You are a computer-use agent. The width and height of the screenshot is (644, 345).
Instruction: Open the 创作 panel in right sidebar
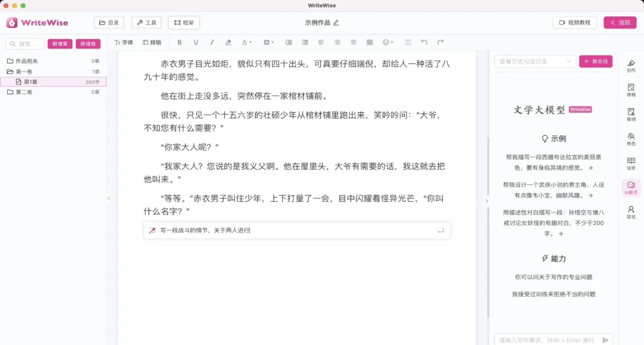[x=631, y=66]
